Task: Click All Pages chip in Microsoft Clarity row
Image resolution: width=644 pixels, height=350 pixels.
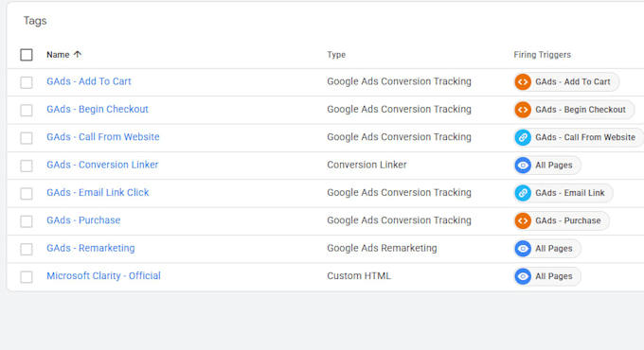Action: [x=547, y=276]
